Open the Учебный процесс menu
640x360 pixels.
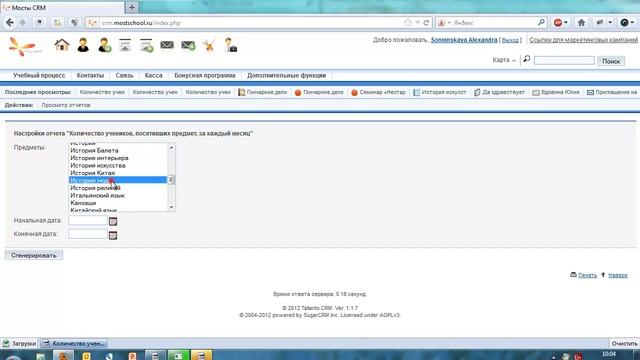(39, 76)
